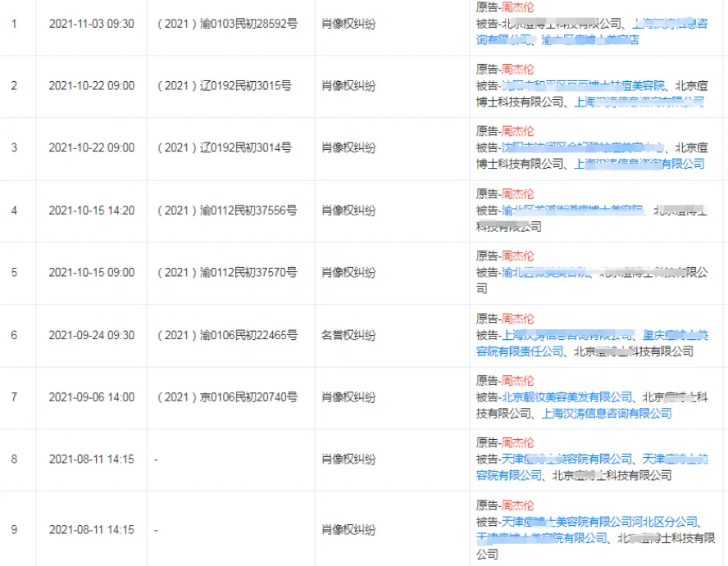Open plaintiff 周杰伦 link in row 9
728x566 pixels.
coord(517,505)
